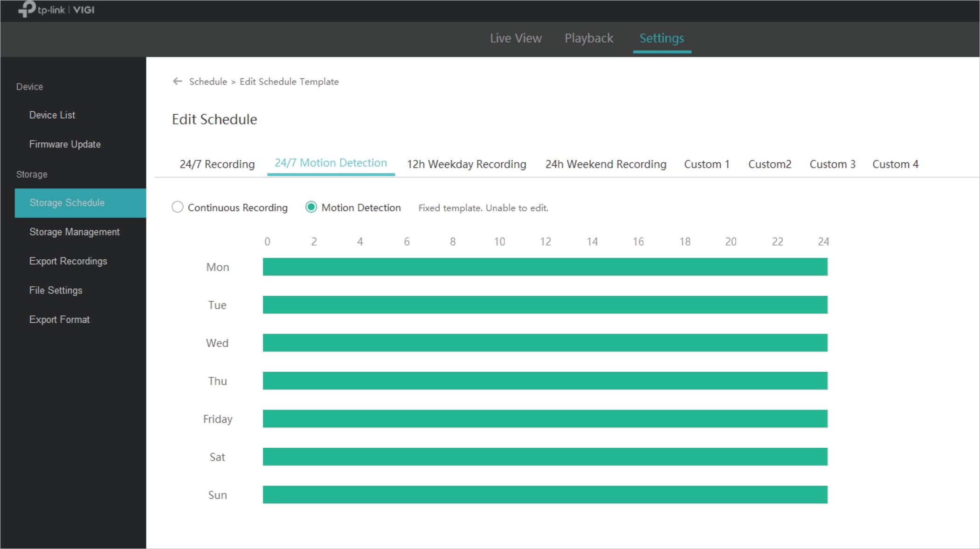Open the 24h Weekend Recording tab
This screenshot has width=980, height=549.
coord(606,164)
